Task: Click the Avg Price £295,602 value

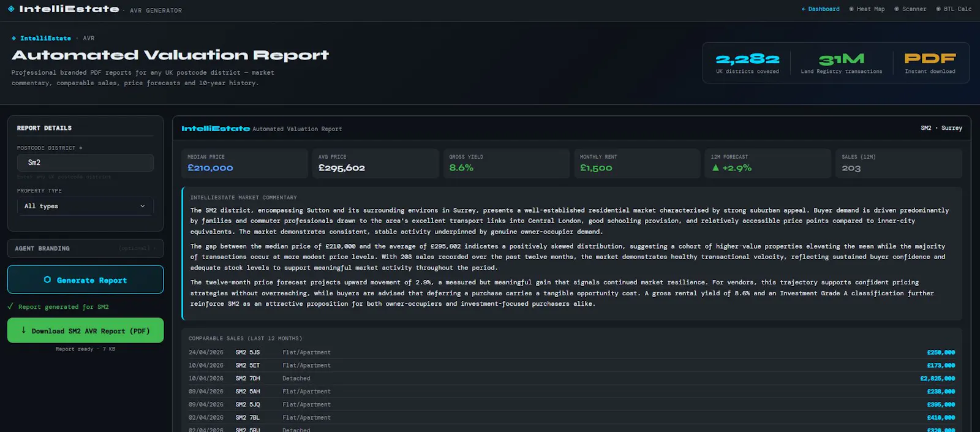Action: click(342, 168)
